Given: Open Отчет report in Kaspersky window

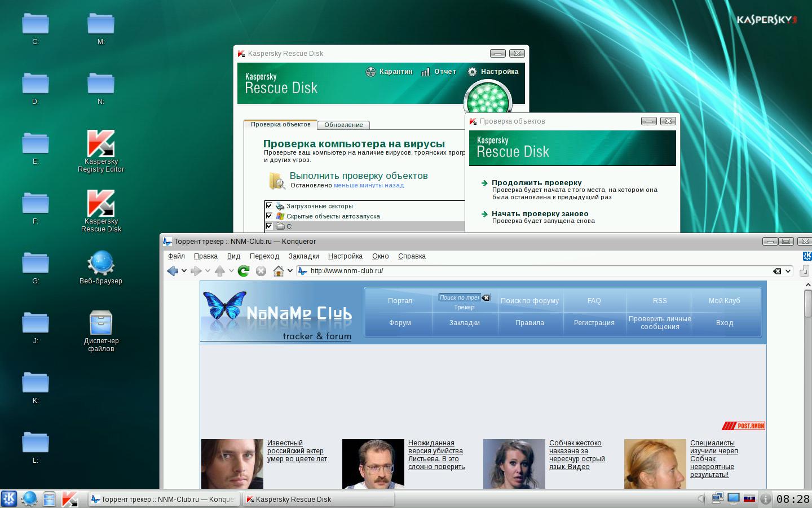Looking at the screenshot, I should (438, 72).
